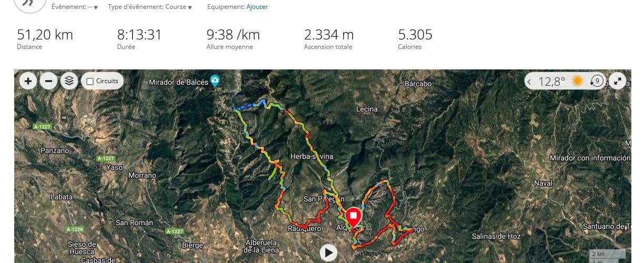Screen dimensions: 644x263
Task: Open the Événement dropdown
Action: 75,7
